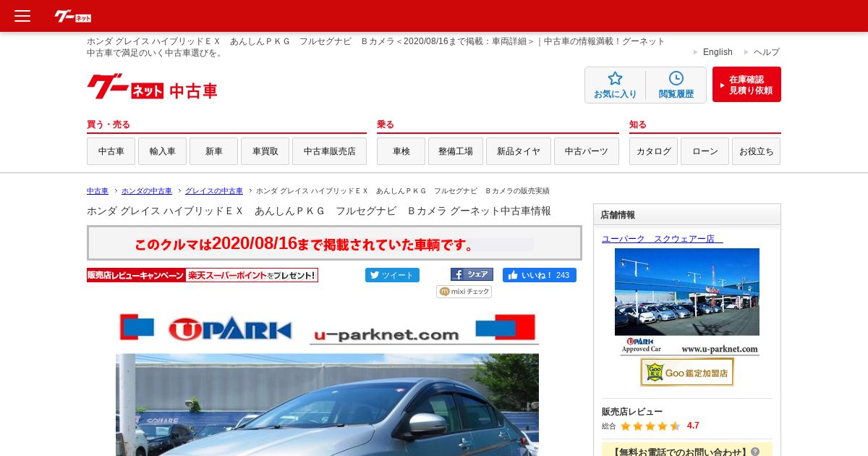Click the Facebook シェア button
This screenshot has width=868, height=456.
coord(472,274)
